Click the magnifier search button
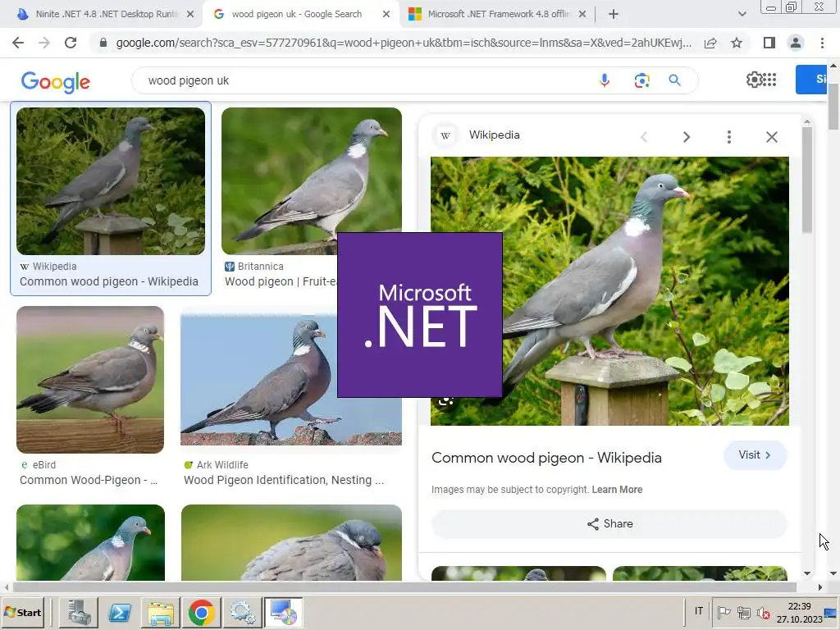840x630 pixels. (674, 80)
